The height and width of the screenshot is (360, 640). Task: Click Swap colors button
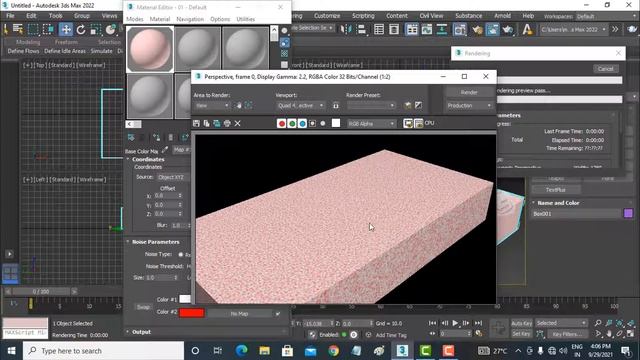pyautogui.click(x=143, y=307)
